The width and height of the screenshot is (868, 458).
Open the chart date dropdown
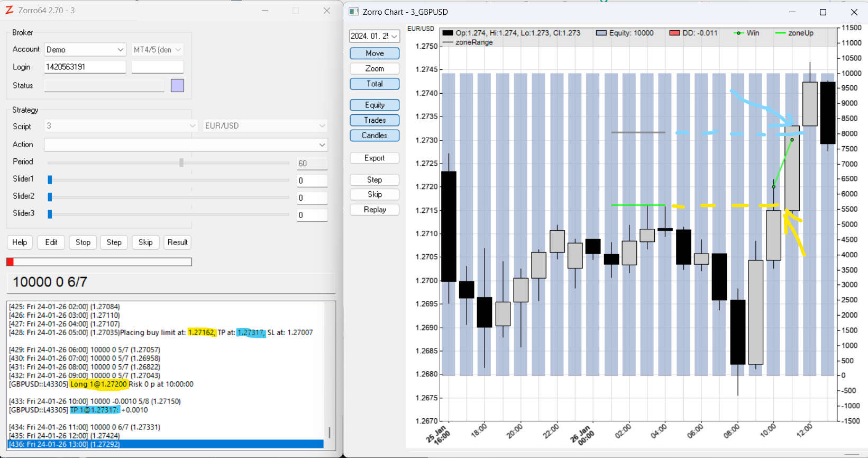pos(374,36)
